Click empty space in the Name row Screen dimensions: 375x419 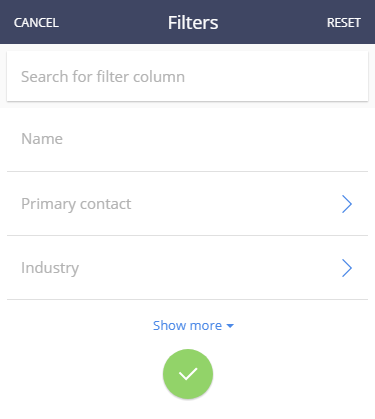point(213,139)
